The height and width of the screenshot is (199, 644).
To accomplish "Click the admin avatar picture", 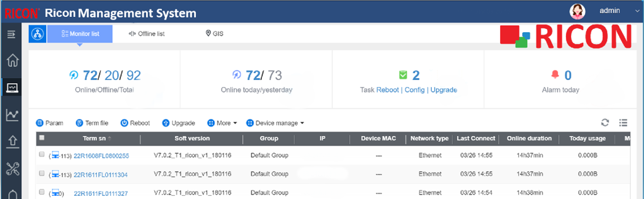I will pos(577,11).
